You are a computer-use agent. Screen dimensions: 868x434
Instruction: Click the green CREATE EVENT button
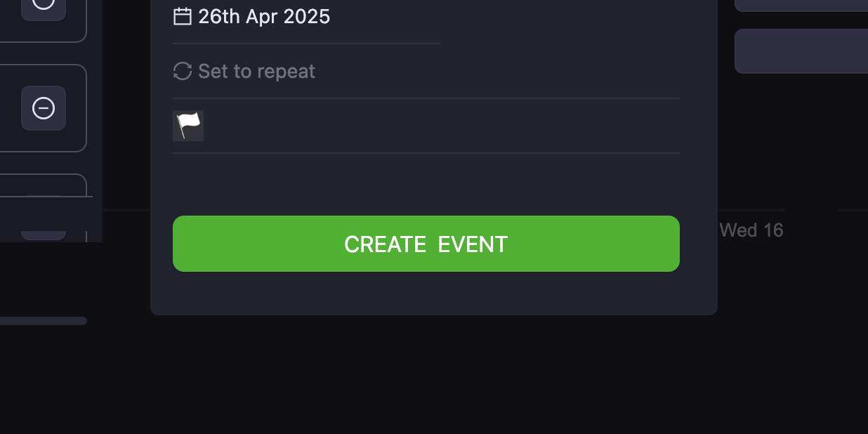click(426, 244)
